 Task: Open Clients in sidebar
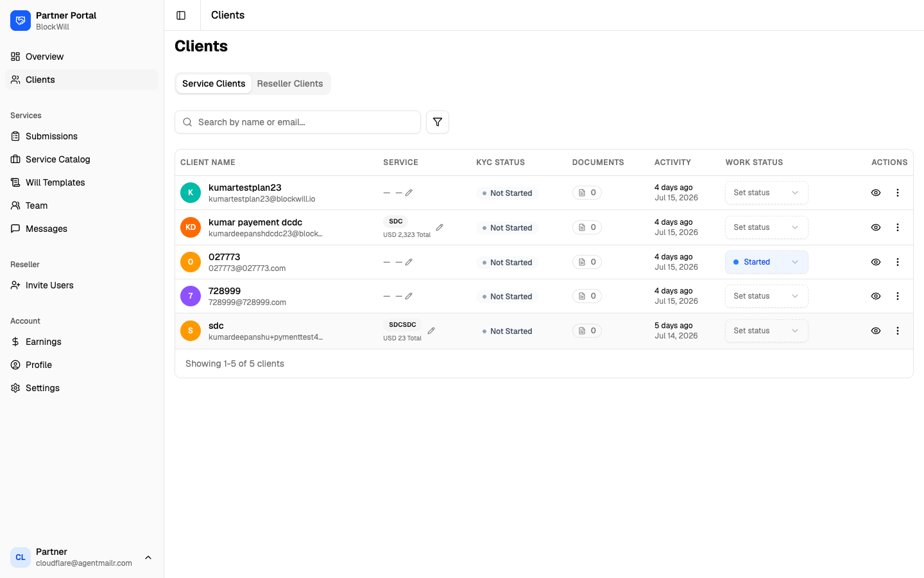pyautogui.click(x=81, y=80)
